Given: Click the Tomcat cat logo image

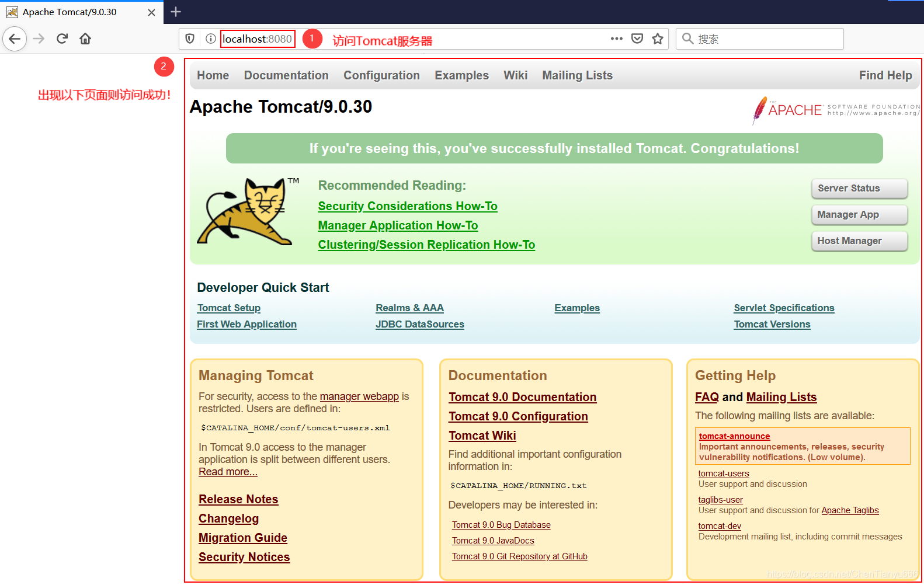Looking at the screenshot, I should point(248,211).
